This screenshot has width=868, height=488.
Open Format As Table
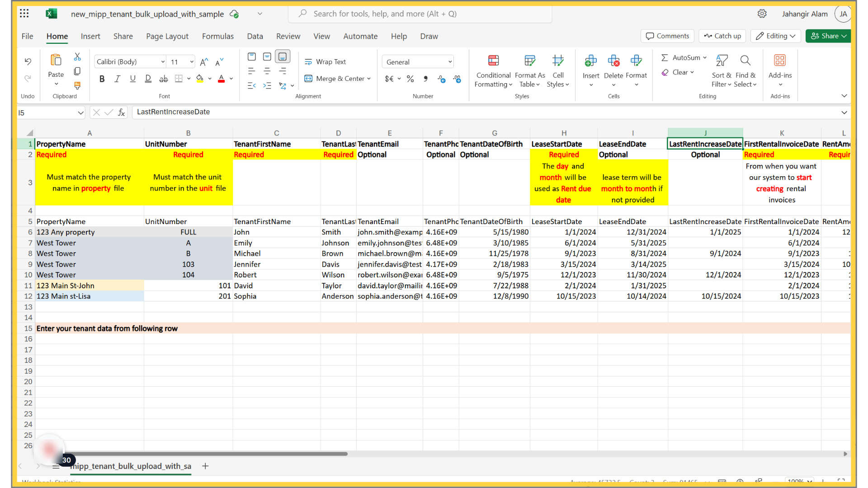click(530, 71)
